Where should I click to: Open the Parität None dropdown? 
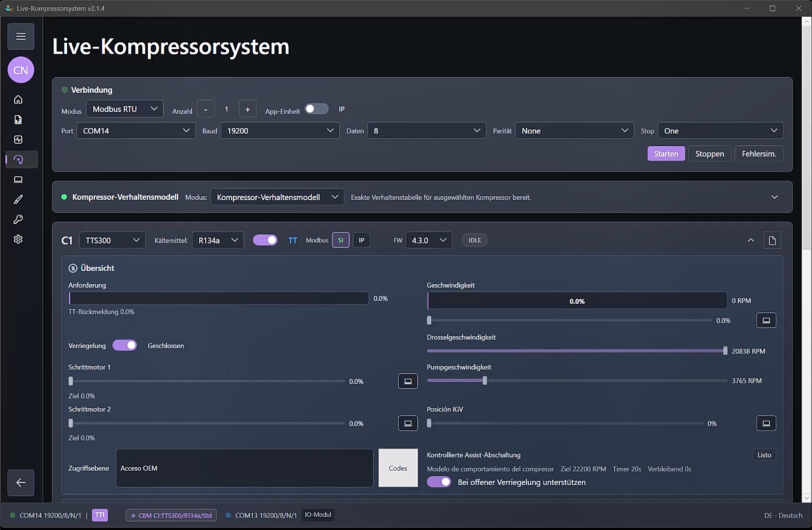574,131
